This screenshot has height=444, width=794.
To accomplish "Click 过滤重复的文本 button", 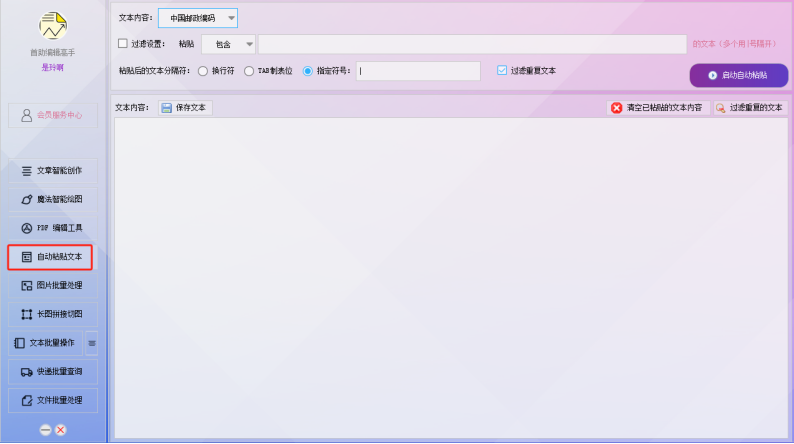I will click(x=751, y=108).
